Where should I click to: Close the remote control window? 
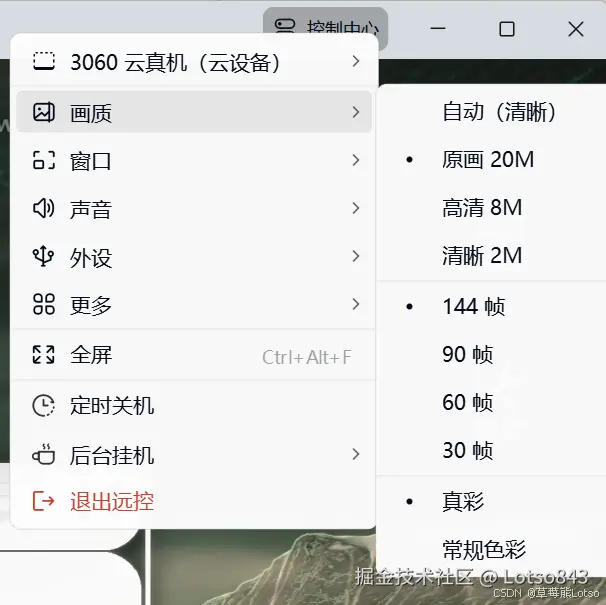tap(576, 29)
